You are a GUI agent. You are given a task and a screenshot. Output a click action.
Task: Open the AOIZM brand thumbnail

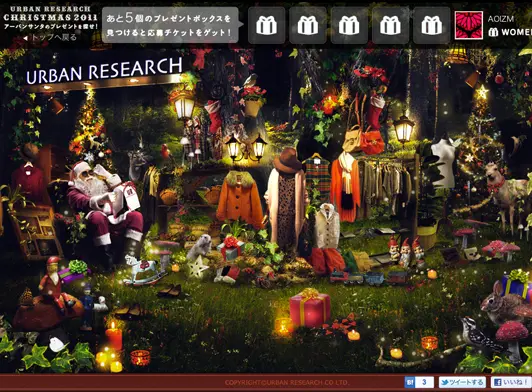(469, 25)
